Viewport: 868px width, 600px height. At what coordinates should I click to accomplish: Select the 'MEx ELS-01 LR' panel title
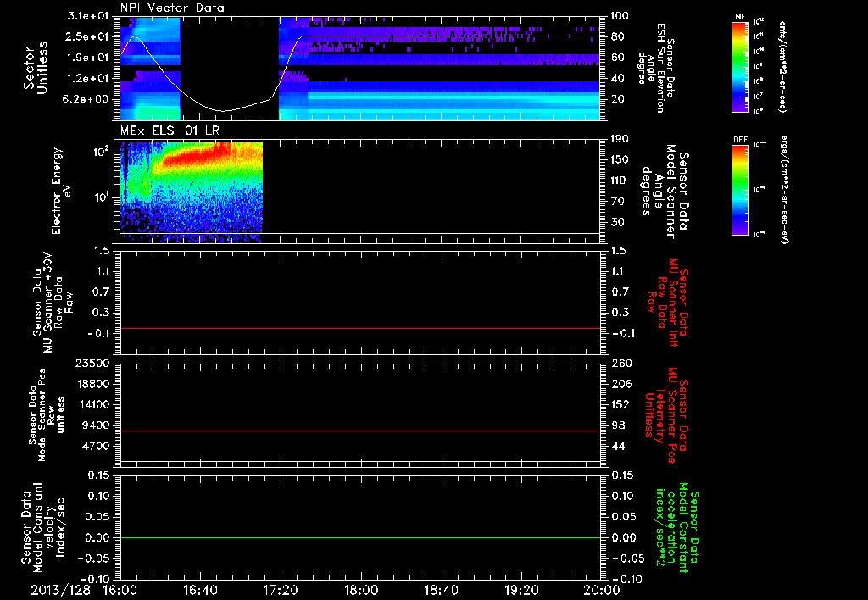(169, 131)
